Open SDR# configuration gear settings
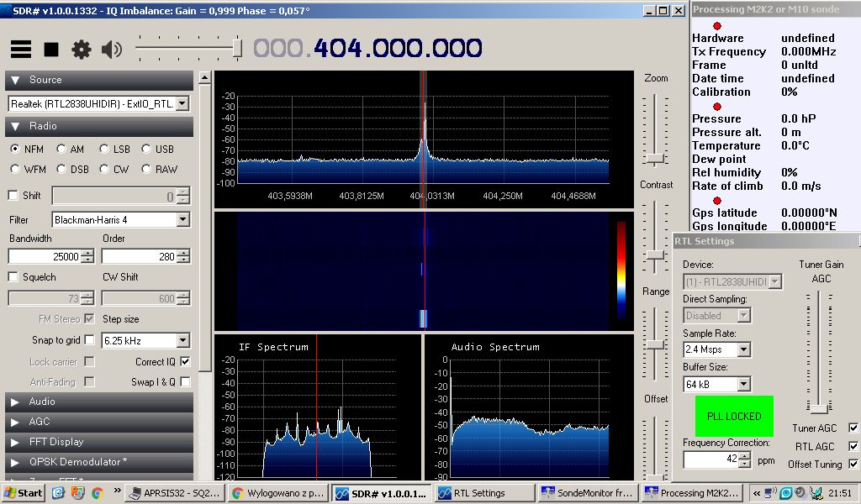This screenshot has height=504, width=861. click(82, 50)
